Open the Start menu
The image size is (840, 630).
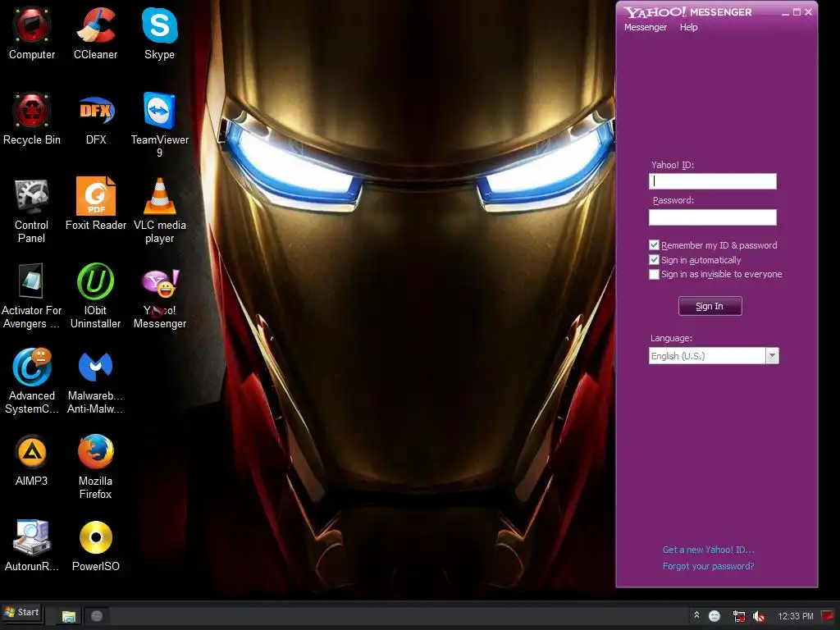pyautogui.click(x=22, y=612)
